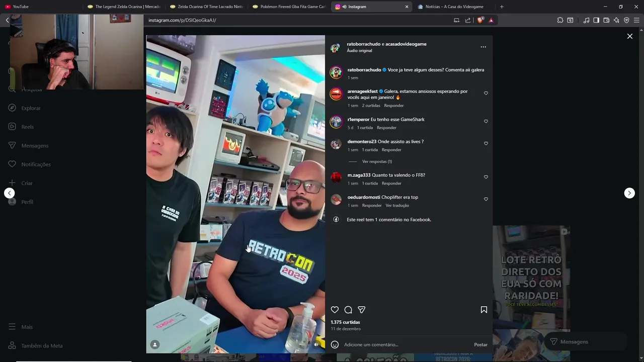Show tagged people icon on the reel
This screenshot has width=644, height=362.
click(x=155, y=344)
